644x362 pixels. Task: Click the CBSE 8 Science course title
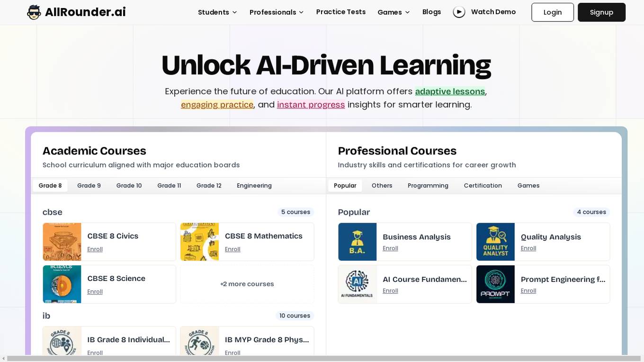(x=116, y=279)
